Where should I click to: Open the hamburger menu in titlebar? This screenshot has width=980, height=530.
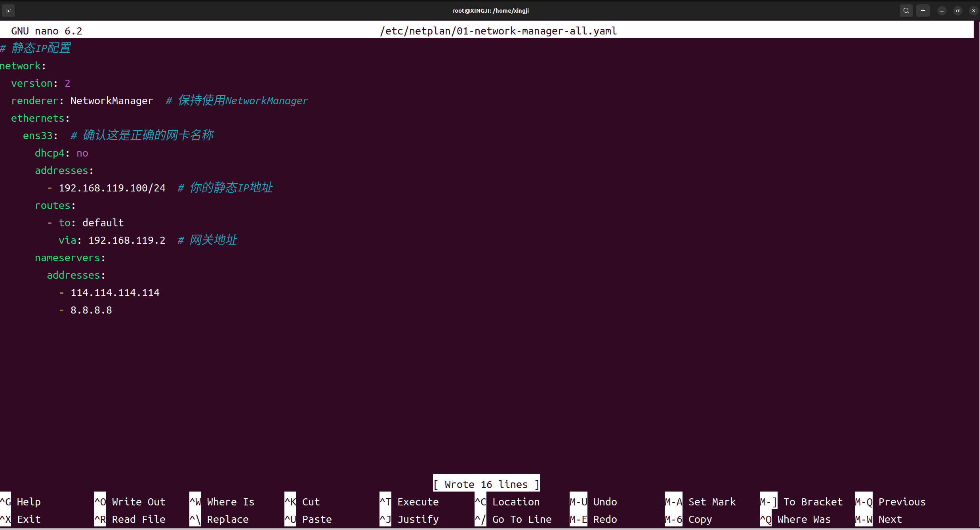point(923,11)
